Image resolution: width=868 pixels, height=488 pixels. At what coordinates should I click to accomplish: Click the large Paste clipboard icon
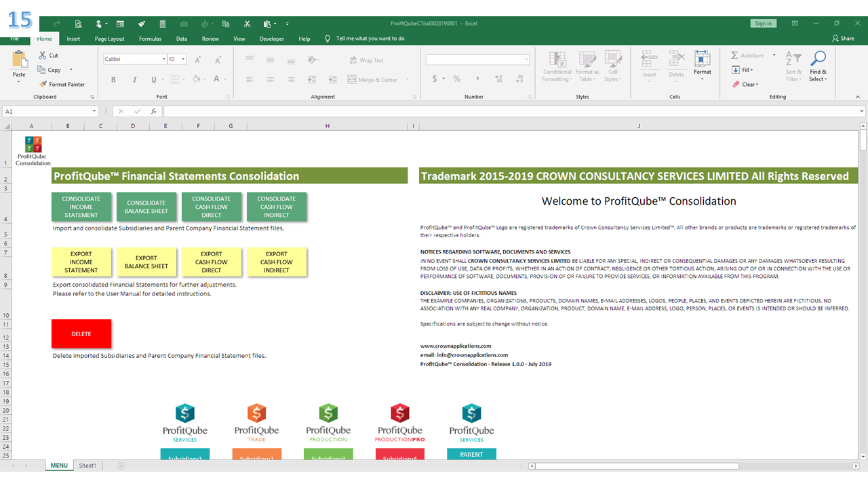tap(19, 60)
